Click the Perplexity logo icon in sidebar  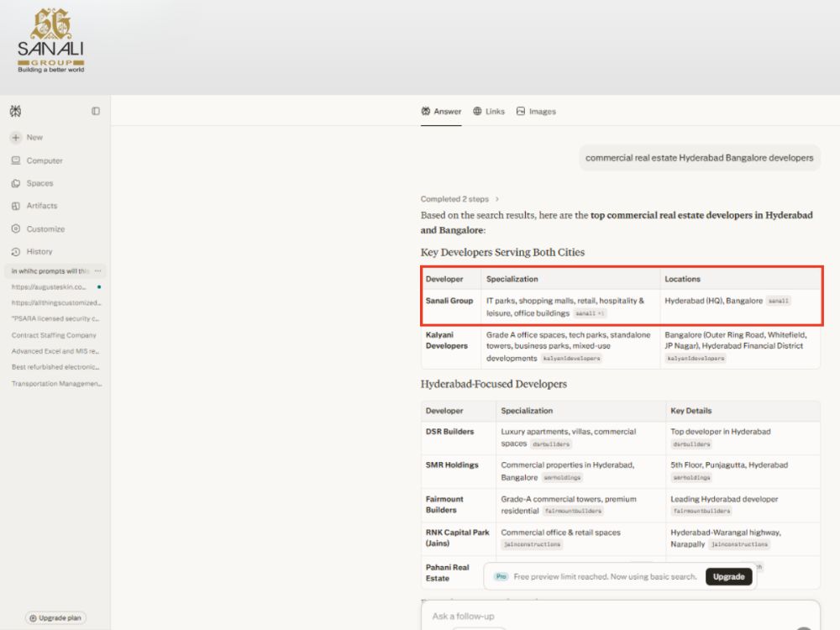(x=15, y=111)
